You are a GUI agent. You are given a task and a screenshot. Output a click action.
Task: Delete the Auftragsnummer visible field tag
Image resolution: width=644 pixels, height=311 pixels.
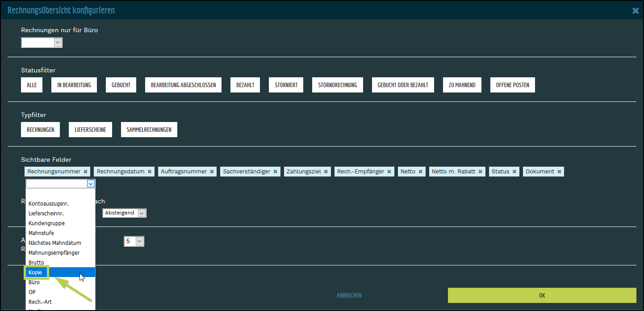(x=212, y=172)
